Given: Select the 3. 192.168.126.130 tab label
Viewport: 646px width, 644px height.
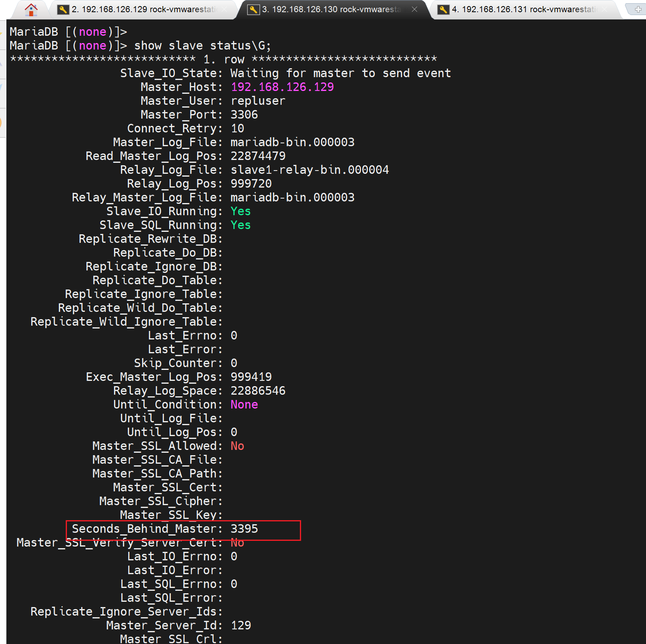Looking at the screenshot, I should pyautogui.click(x=331, y=9).
